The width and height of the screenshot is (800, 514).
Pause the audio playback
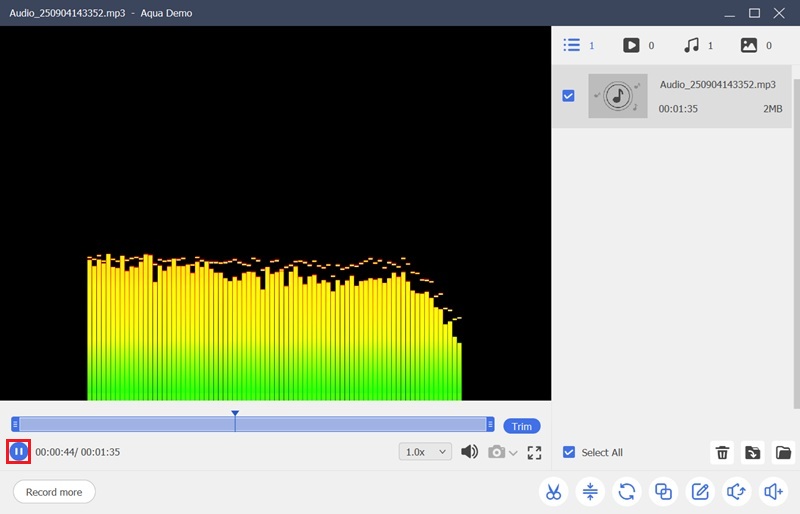point(18,452)
